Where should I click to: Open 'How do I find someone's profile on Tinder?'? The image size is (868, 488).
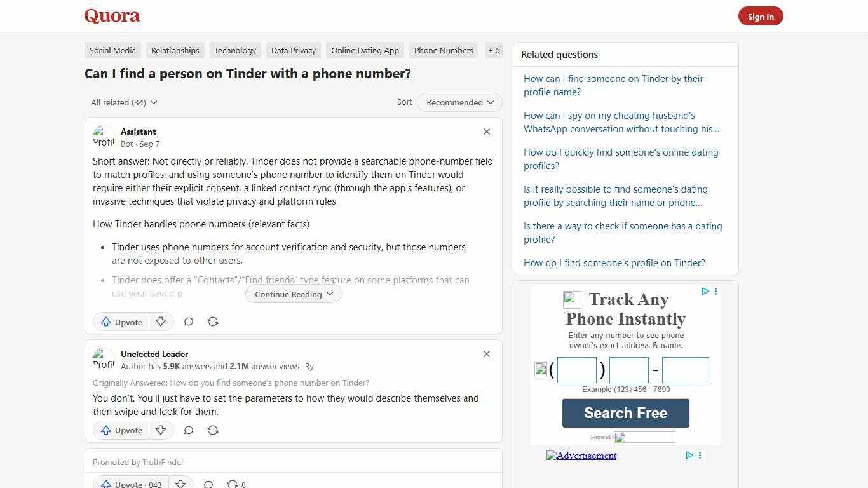[614, 262]
